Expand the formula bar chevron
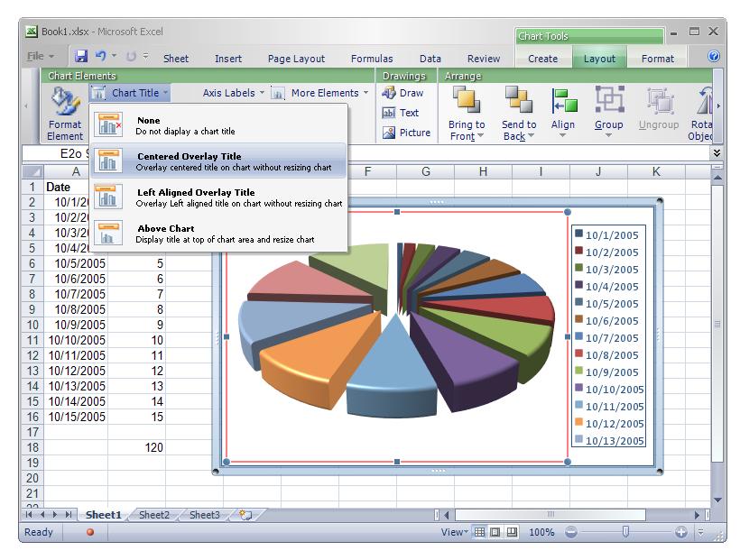The image size is (740, 560). click(717, 153)
